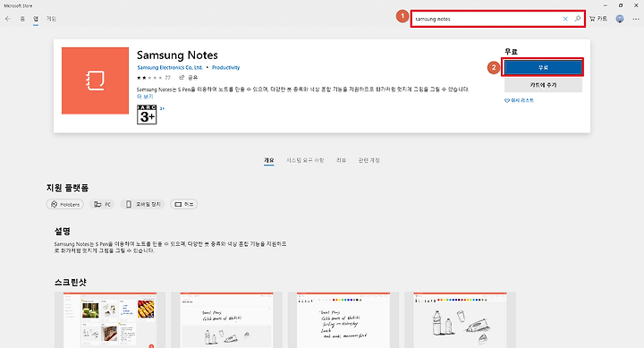Viewport: 644px width, 348px height.
Task: Open the Home (홈) tab
Action: click(22, 19)
